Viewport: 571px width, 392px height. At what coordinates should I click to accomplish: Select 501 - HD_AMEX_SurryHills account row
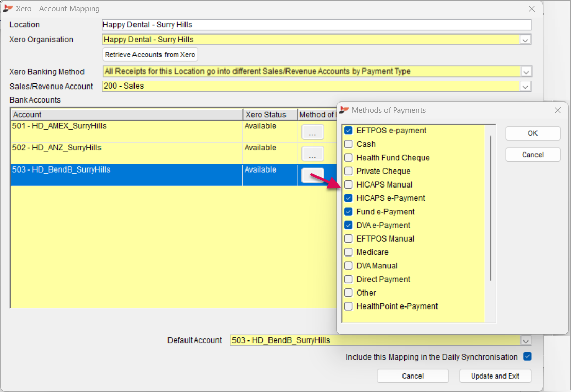(173, 131)
